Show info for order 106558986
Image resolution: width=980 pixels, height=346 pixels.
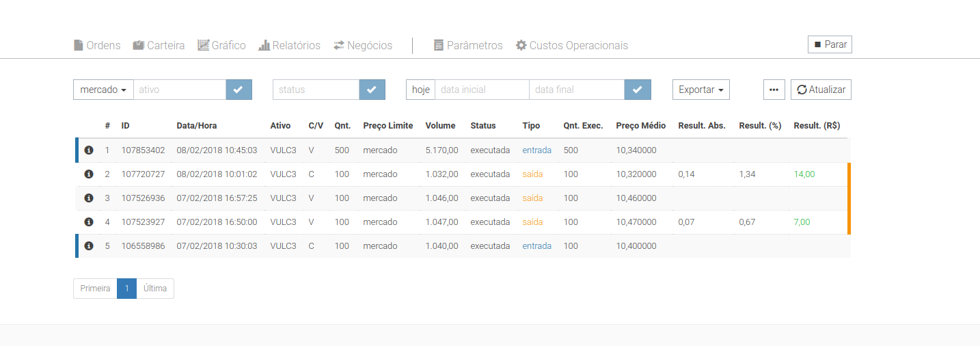(88, 245)
